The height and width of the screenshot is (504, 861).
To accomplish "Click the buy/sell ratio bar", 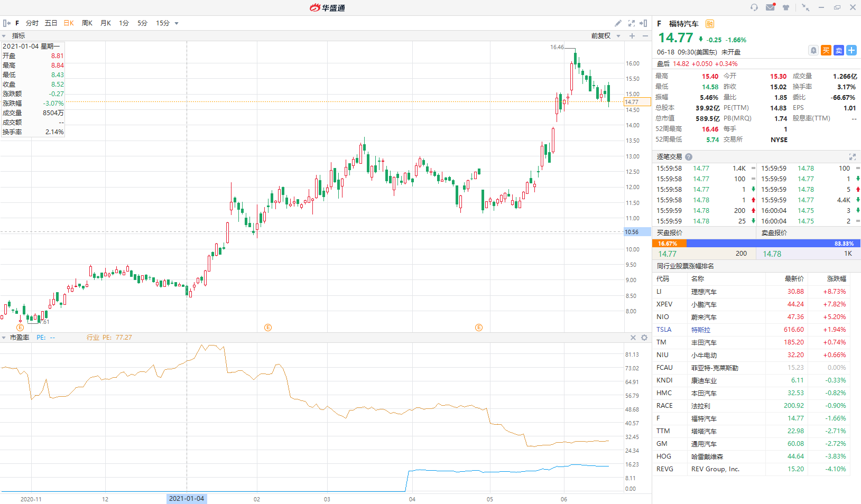I will coord(756,244).
